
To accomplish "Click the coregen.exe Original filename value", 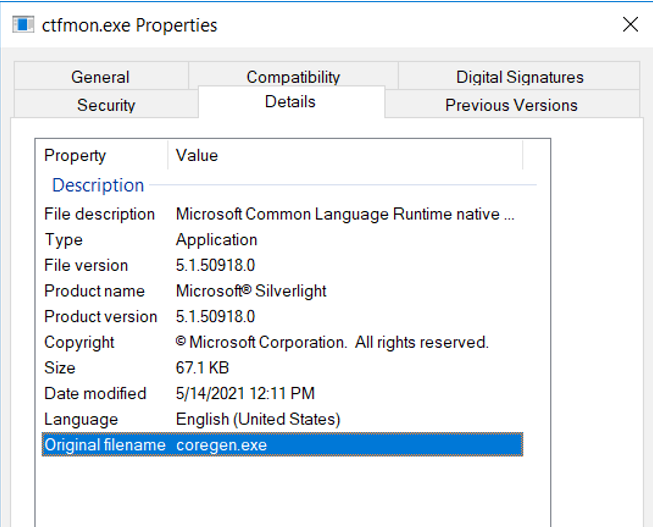I will coord(222,445).
